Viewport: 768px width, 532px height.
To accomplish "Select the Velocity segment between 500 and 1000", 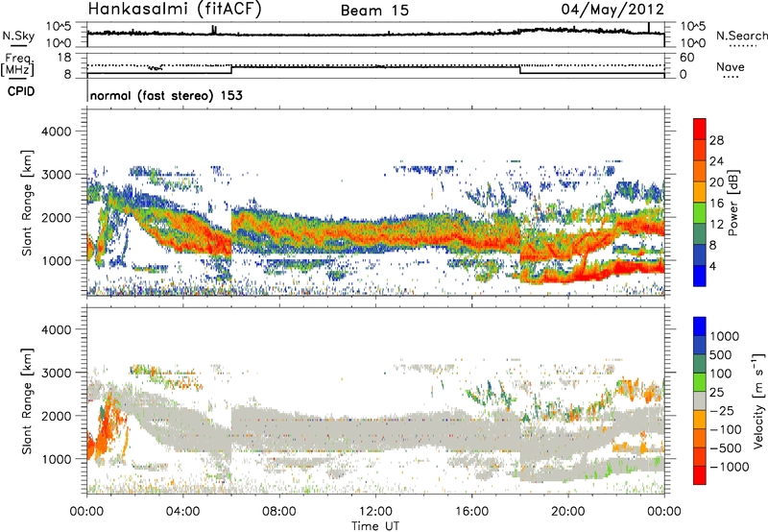I will click(x=700, y=345).
